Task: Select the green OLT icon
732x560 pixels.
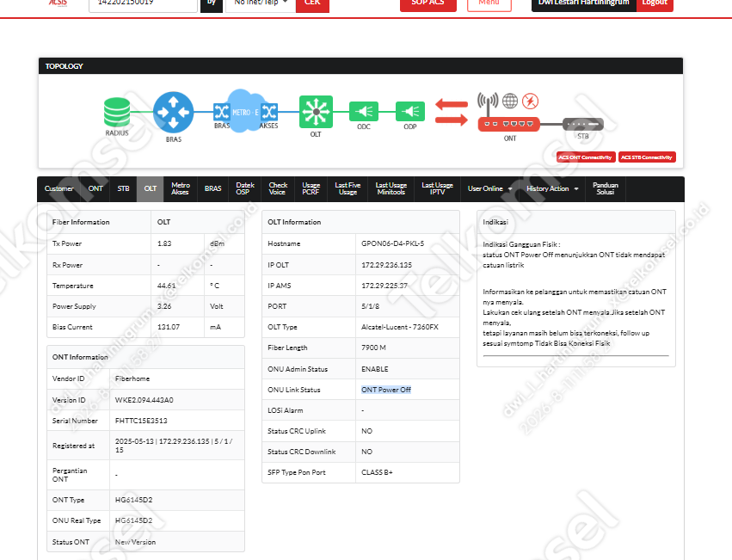Action: [316, 112]
